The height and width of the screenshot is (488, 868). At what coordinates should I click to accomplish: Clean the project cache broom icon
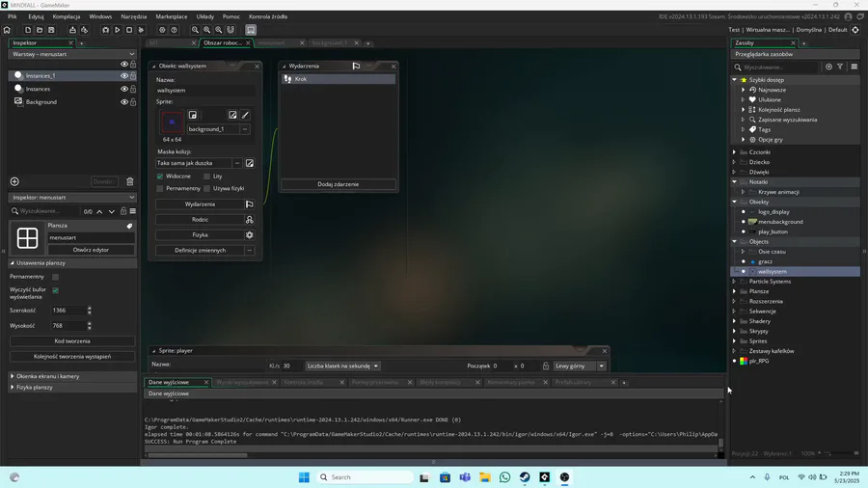[141, 30]
